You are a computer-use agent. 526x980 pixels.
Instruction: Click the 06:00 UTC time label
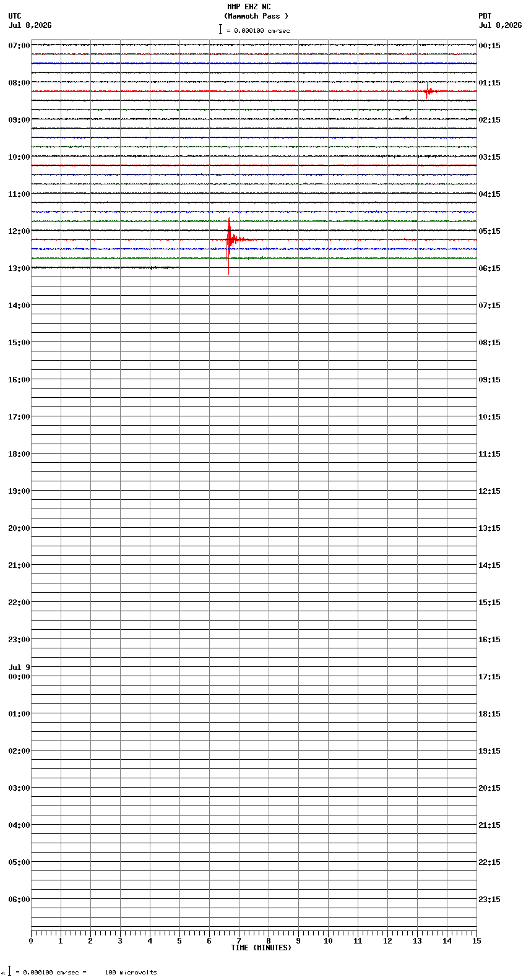coord(19,900)
